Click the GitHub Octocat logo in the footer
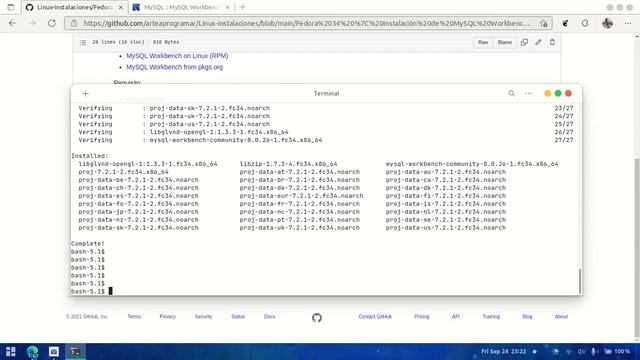The image size is (640, 360). coord(317,318)
